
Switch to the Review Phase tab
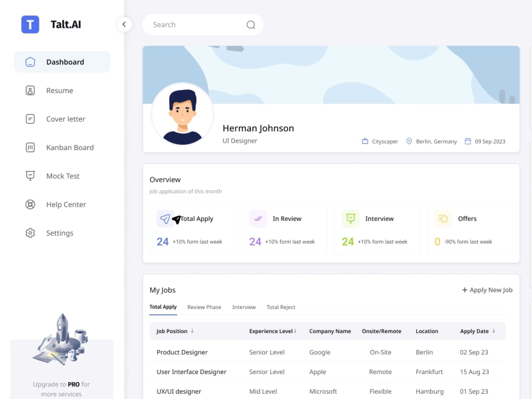204,307
